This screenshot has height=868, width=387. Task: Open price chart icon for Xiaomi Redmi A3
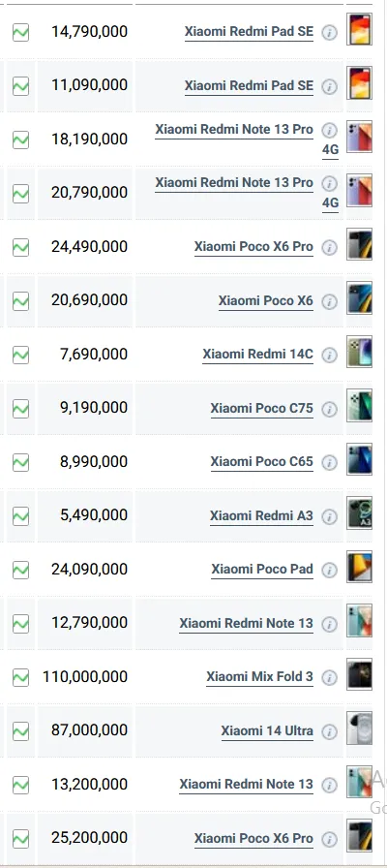pyautogui.click(x=20, y=516)
